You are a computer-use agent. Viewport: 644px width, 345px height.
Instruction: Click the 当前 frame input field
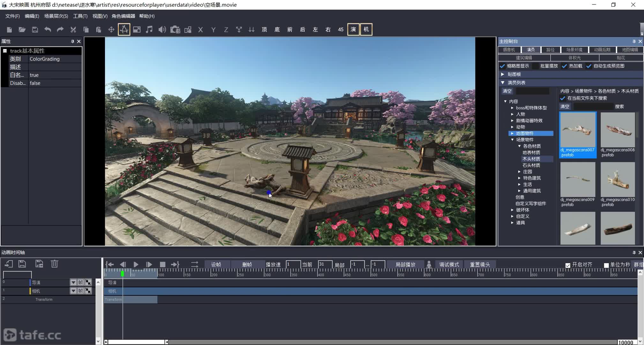click(325, 264)
